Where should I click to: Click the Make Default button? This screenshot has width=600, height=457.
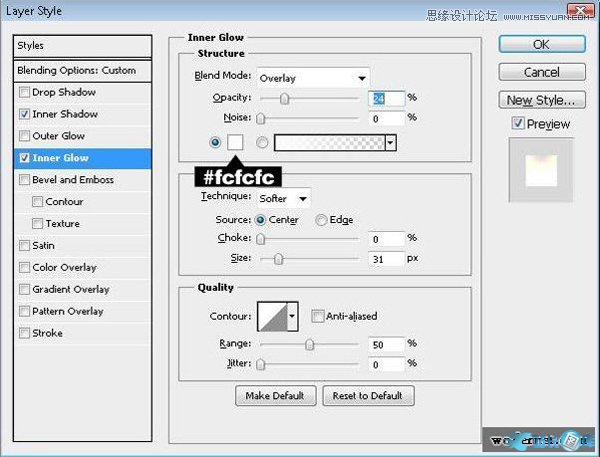pos(275,396)
